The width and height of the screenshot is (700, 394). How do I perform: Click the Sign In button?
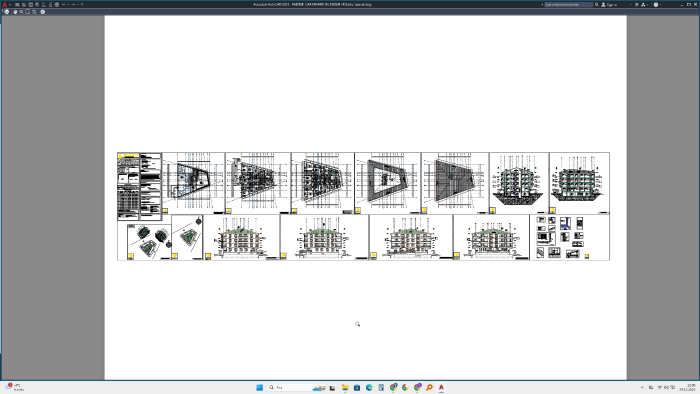click(608, 4)
